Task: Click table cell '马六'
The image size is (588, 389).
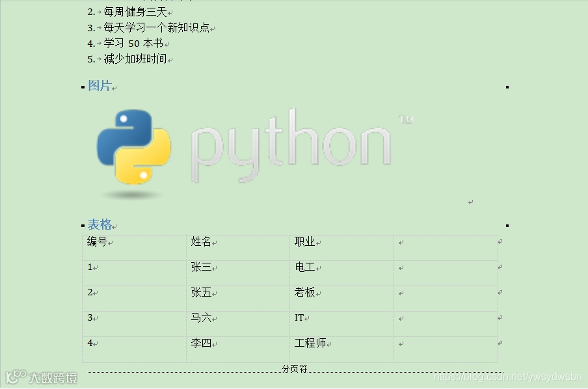Action: click(238, 324)
